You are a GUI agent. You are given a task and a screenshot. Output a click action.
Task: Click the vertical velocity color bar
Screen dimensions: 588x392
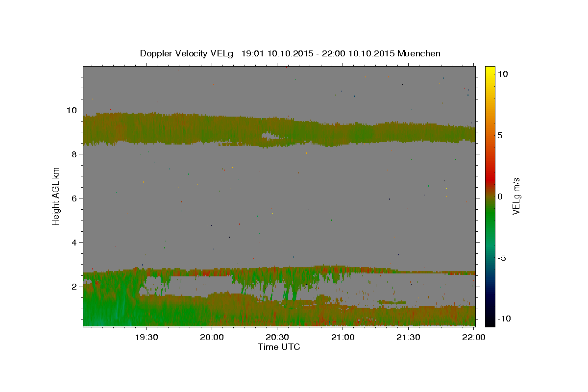(x=490, y=196)
